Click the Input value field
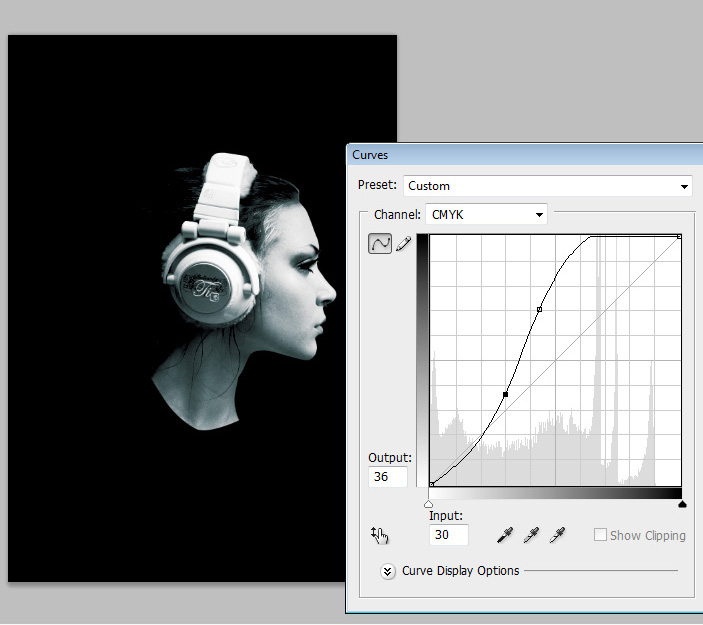 [x=448, y=535]
